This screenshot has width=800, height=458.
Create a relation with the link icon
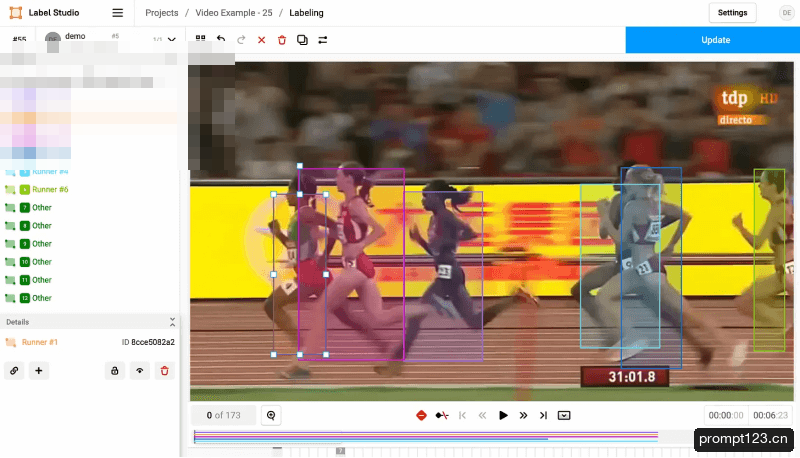[x=14, y=371]
